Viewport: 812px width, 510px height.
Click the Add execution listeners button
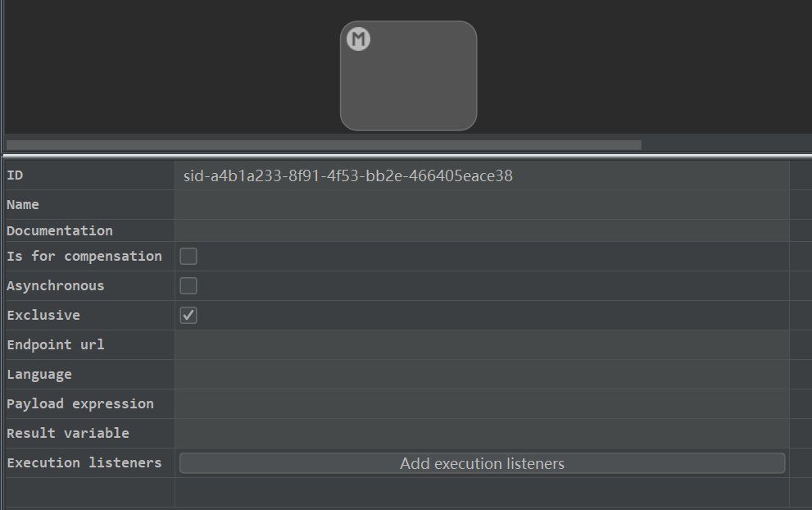pos(482,463)
